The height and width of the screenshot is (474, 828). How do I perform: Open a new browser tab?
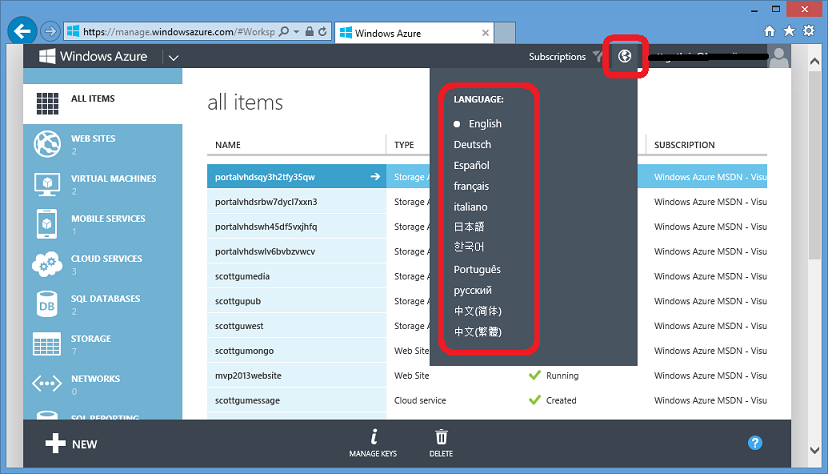point(505,33)
